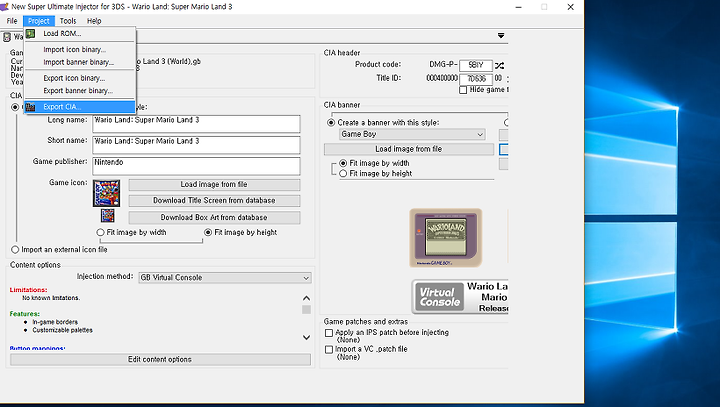This screenshot has height=407, width=720.
Task: Click the Product code field
Action: 476,65
